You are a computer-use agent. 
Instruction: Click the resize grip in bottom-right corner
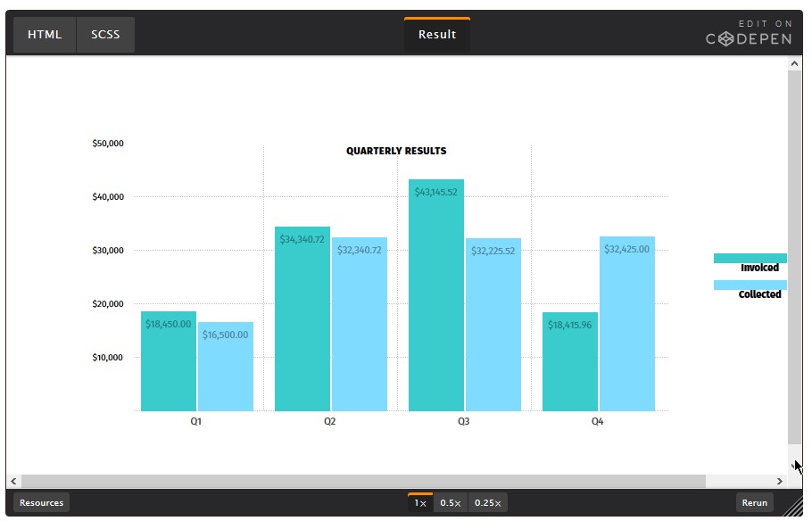point(794,508)
